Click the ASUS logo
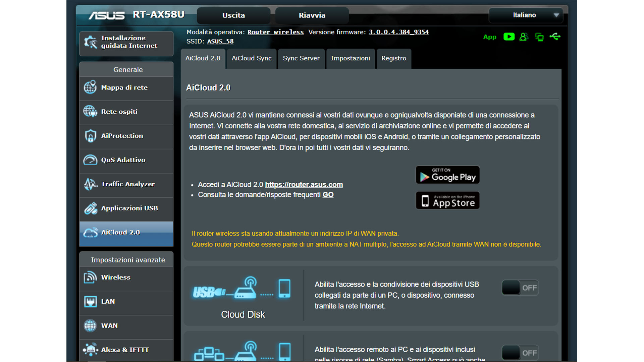This screenshot has width=644, height=362. 107,15
